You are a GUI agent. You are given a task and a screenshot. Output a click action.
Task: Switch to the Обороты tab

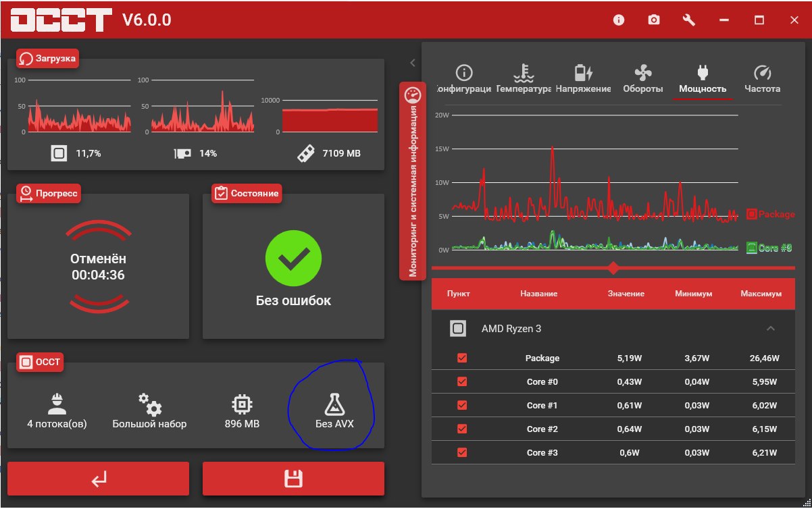tap(642, 80)
